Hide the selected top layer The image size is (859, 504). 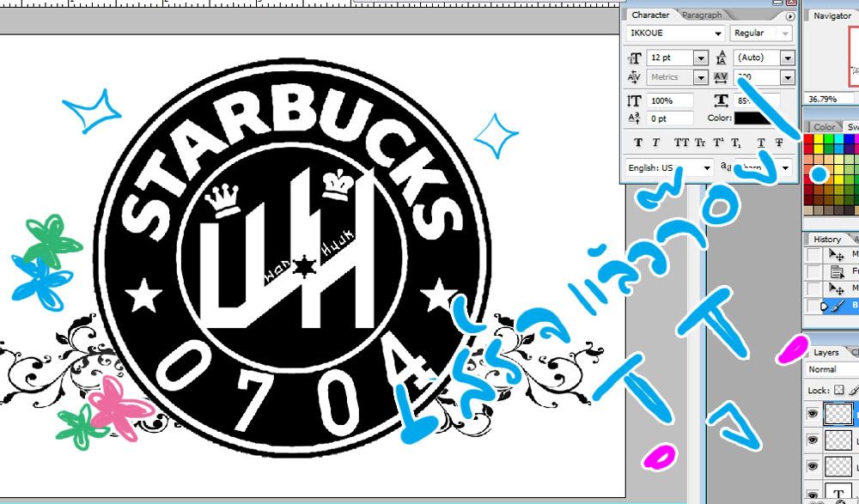tap(813, 414)
